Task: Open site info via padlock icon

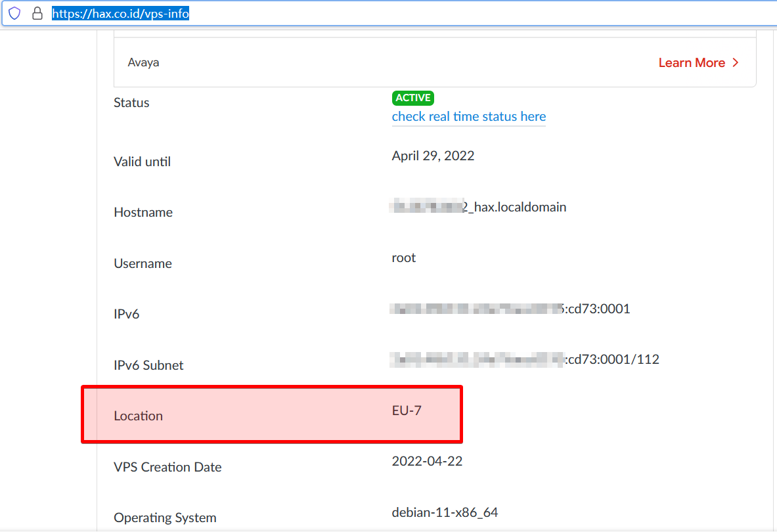Action: coord(37,14)
